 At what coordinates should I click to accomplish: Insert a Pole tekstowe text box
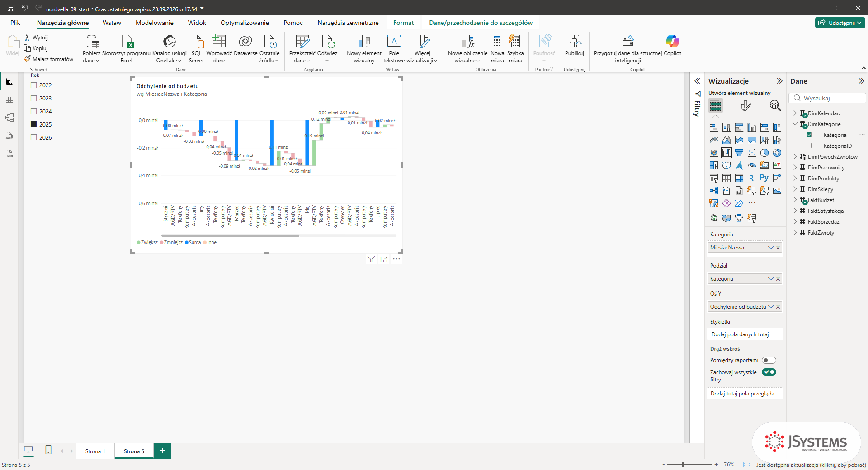pos(394,48)
